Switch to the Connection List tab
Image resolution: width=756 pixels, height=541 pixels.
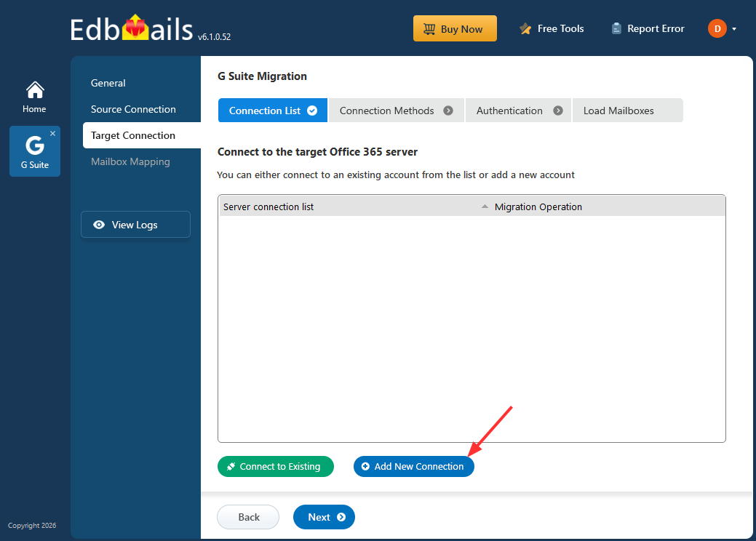(x=273, y=111)
